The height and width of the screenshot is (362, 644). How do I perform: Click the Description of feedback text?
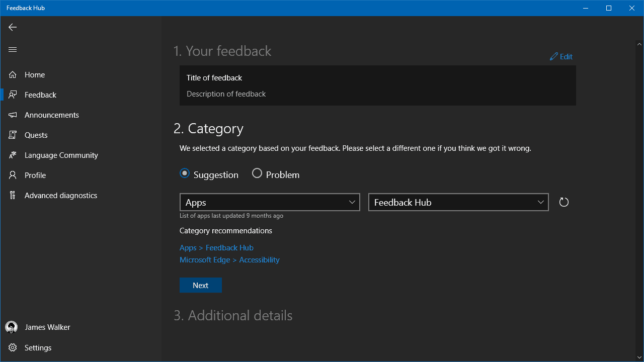226,94
